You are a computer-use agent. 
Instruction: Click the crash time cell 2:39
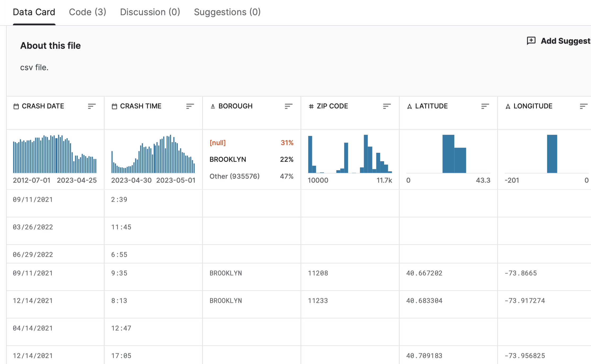pos(119,200)
